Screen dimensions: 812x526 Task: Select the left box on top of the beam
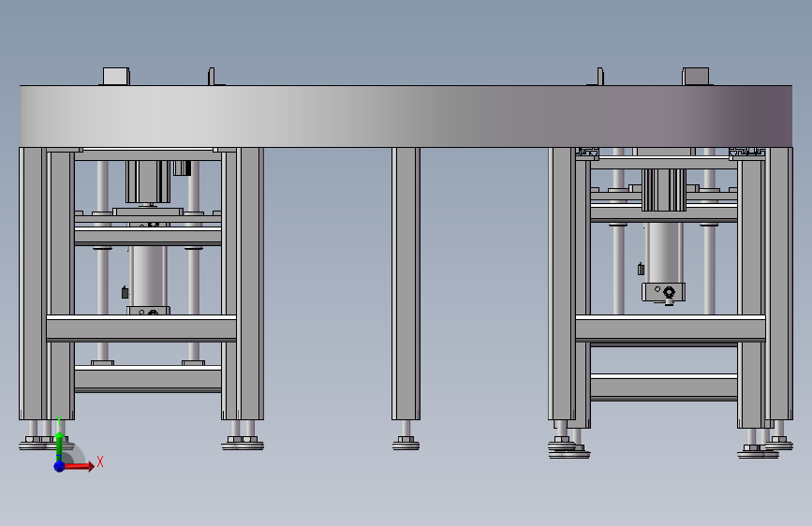[116, 76]
